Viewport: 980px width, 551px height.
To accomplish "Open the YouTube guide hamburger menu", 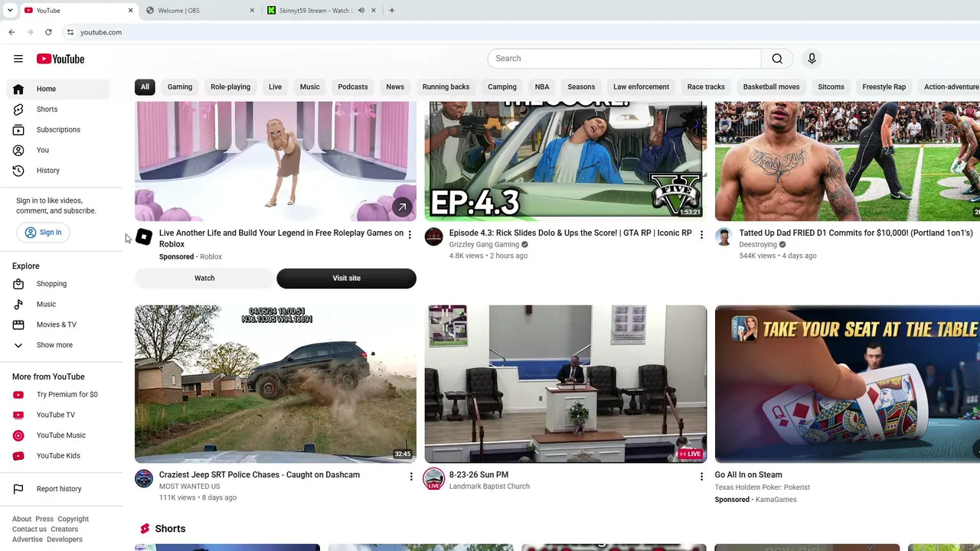I will 18,59.
